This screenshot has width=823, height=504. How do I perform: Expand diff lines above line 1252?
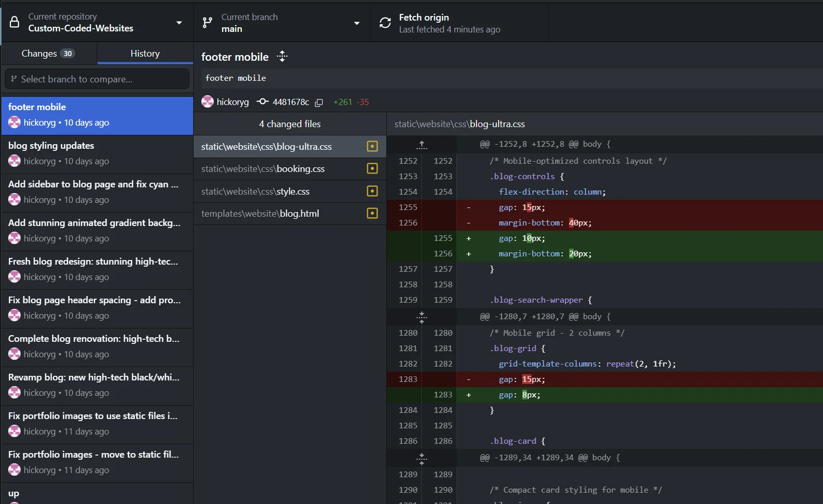[x=422, y=145]
